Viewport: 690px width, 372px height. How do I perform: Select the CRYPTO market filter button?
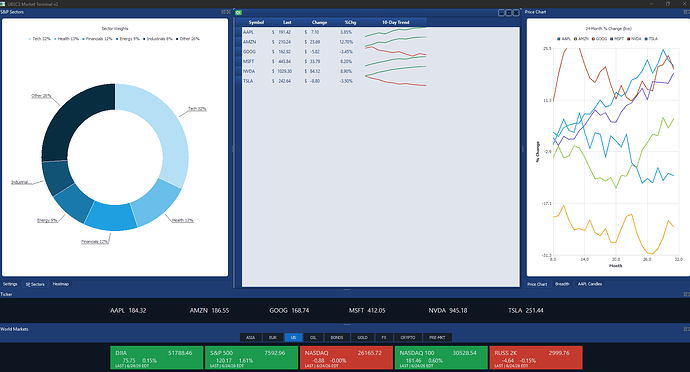click(x=407, y=337)
